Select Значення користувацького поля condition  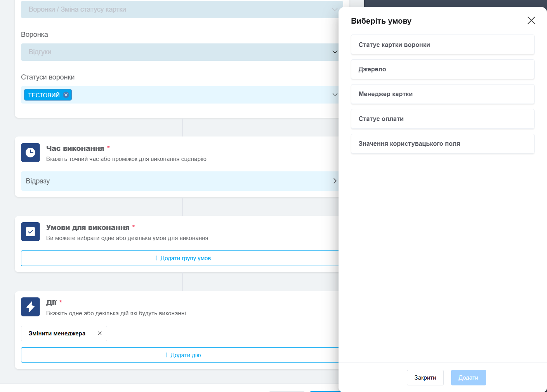(442, 144)
